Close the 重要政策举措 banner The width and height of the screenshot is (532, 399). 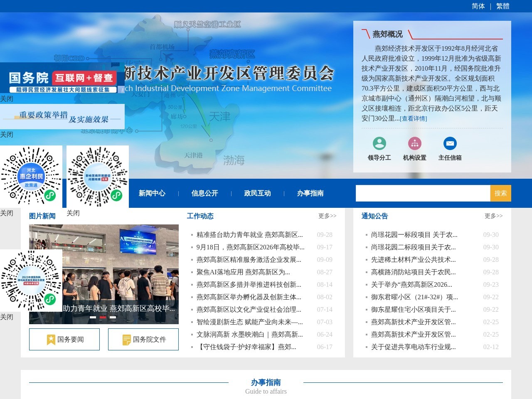coord(7,135)
